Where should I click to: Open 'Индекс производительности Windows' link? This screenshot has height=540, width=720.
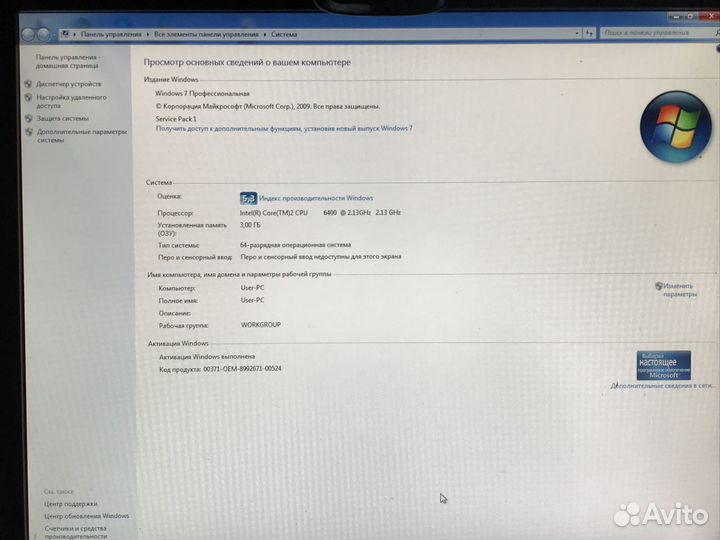[x=316, y=198]
